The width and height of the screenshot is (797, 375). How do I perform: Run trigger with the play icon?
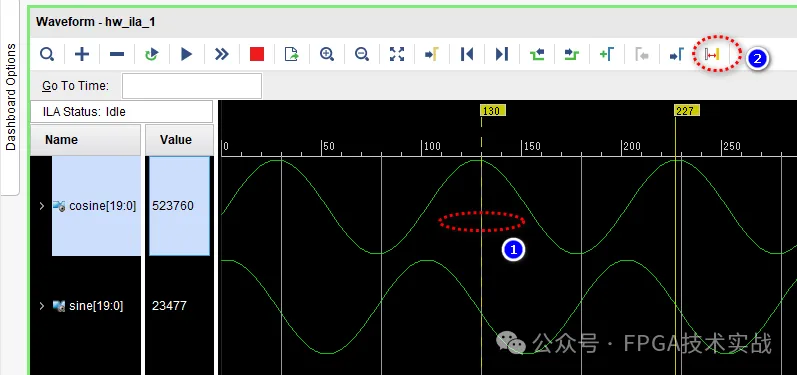coord(187,54)
